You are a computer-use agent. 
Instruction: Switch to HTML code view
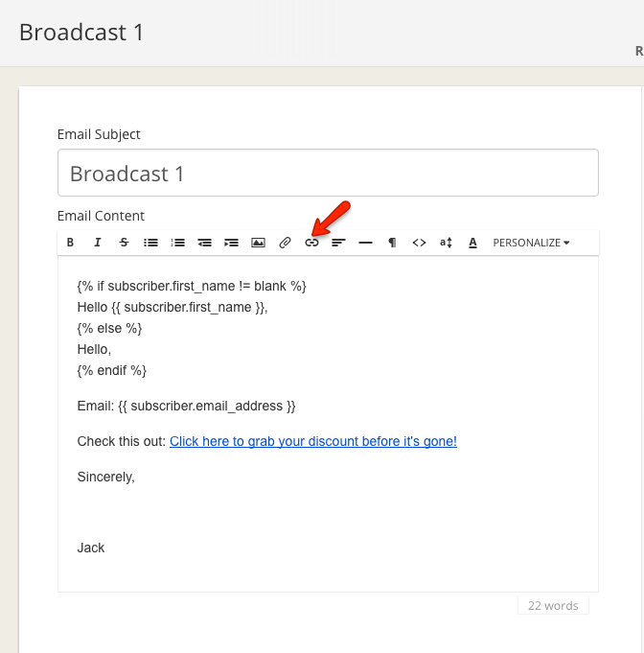click(x=419, y=243)
